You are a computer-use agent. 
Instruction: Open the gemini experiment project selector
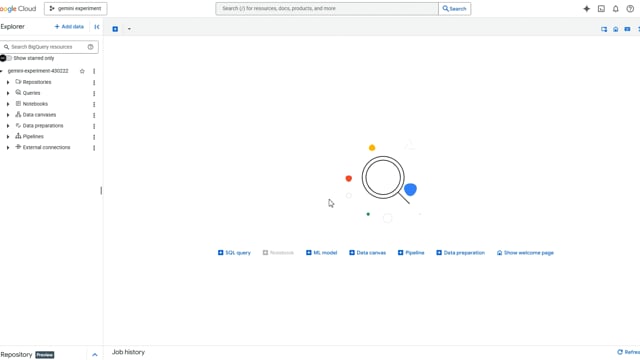tap(76, 9)
